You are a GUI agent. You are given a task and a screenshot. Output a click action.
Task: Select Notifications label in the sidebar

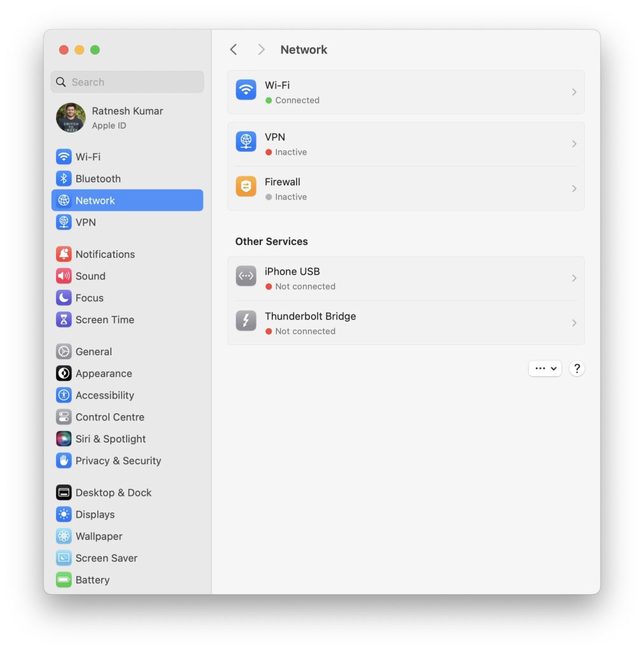click(105, 254)
